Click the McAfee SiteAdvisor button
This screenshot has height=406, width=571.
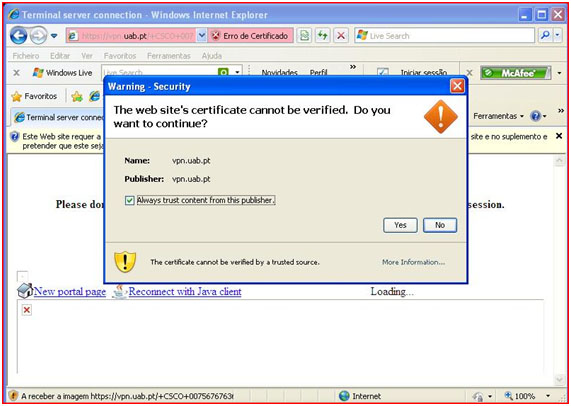(x=516, y=73)
